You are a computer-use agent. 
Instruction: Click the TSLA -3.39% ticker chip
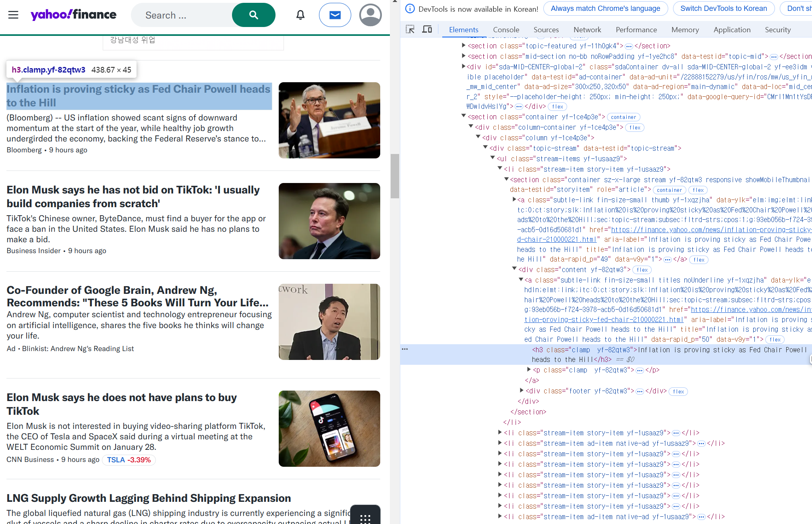click(129, 460)
